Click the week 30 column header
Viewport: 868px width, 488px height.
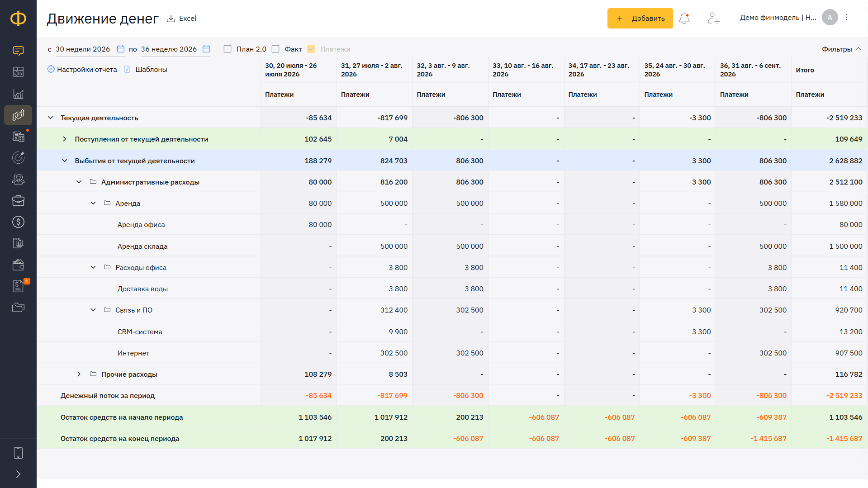[299, 70]
